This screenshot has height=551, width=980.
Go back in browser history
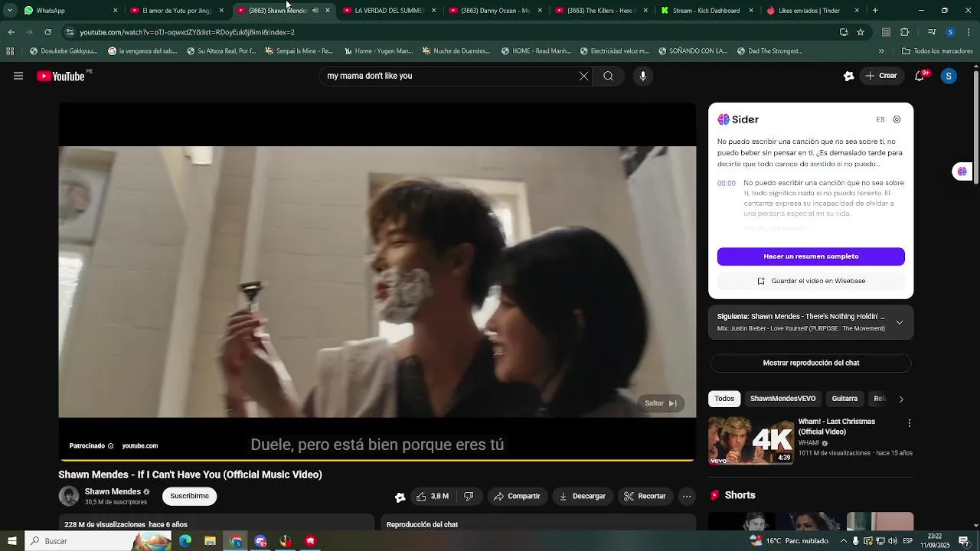click(x=11, y=32)
